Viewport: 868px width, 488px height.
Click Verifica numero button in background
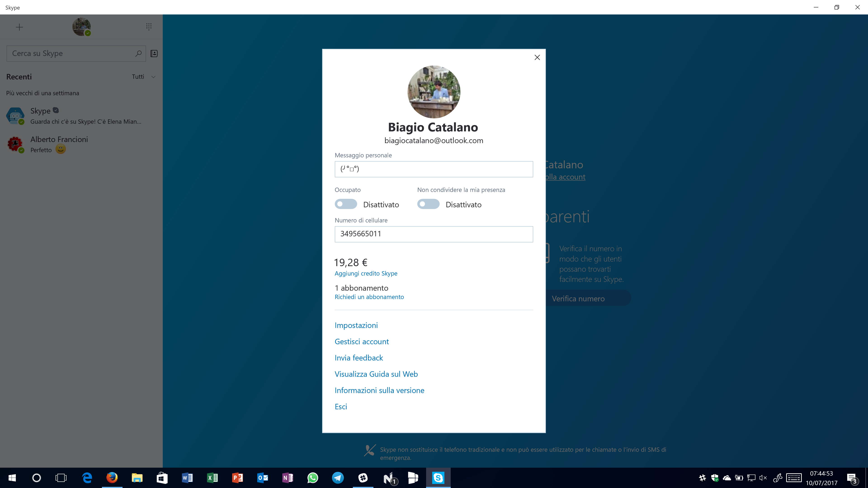click(588, 298)
